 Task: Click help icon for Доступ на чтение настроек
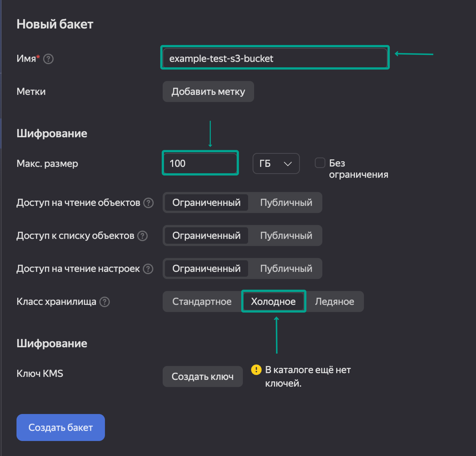[148, 269]
